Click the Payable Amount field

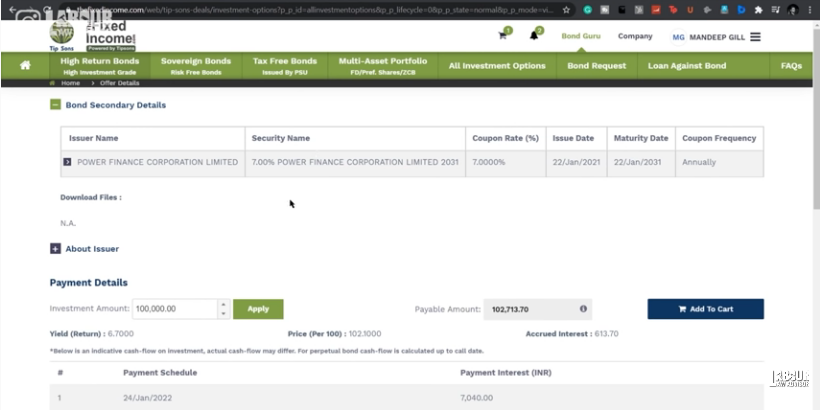point(538,309)
